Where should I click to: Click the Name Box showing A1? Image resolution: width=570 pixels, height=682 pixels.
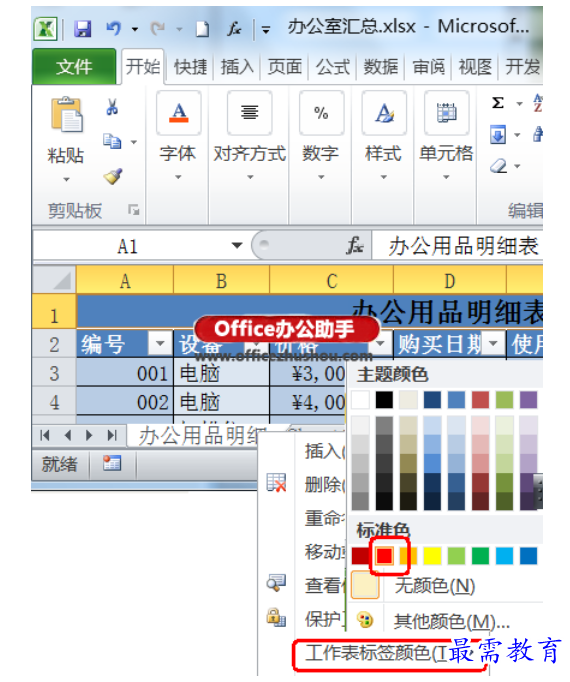tap(127, 246)
